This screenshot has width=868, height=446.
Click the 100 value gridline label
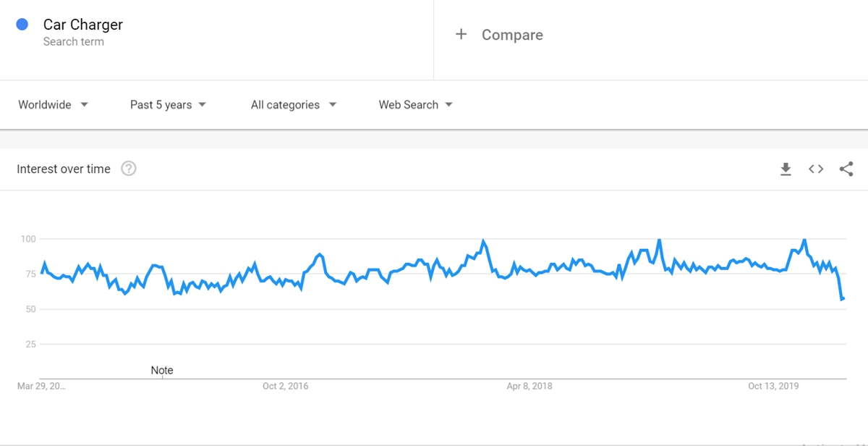pos(27,239)
